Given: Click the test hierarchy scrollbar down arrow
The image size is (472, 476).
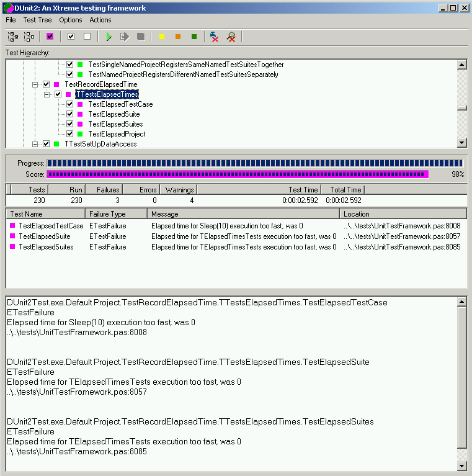Looking at the screenshot, I should (461, 142).
